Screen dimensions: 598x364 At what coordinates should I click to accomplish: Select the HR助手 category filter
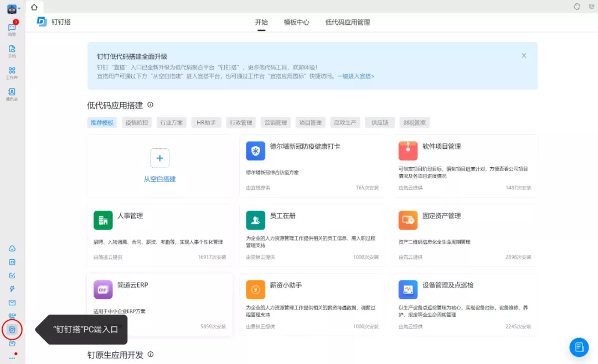[x=206, y=122]
